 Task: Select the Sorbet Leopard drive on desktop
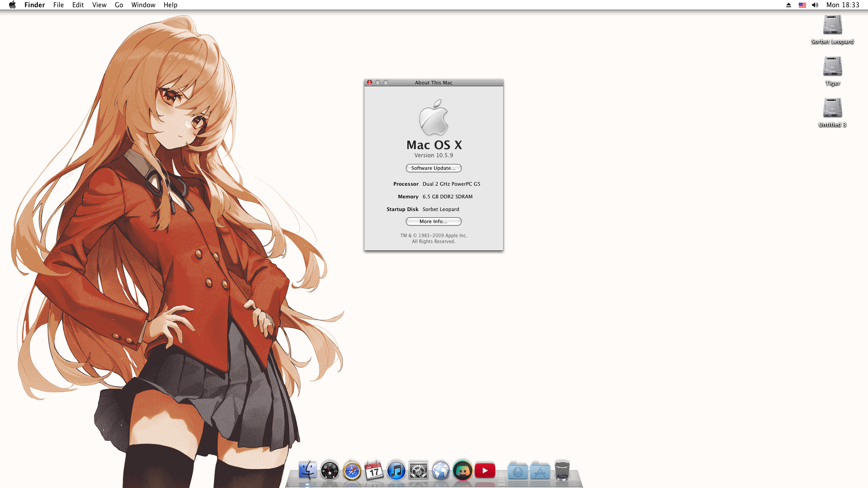pyautogui.click(x=832, y=25)
